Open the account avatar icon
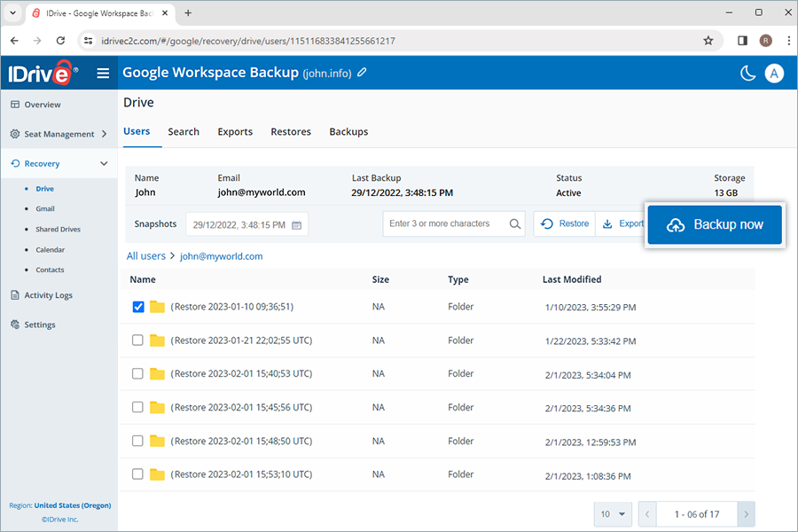This screenshot has width=798, height=532. 774,74
